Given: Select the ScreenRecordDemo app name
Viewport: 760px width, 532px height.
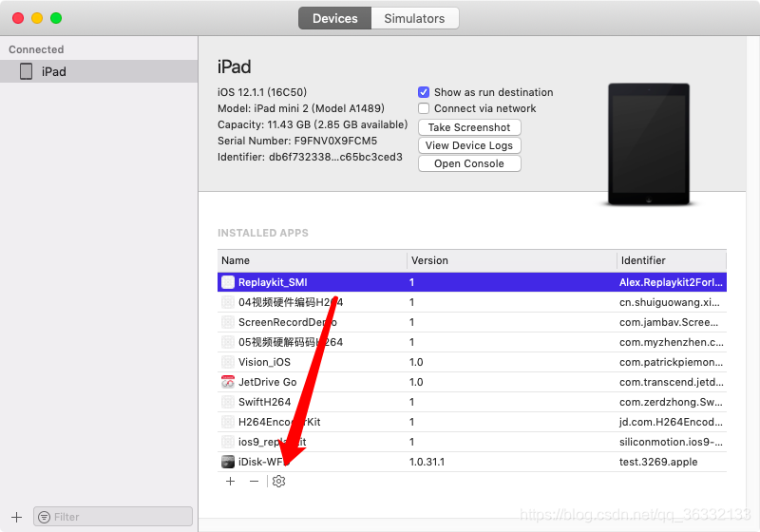Looking at the screenshot, I should pos(288,322).
